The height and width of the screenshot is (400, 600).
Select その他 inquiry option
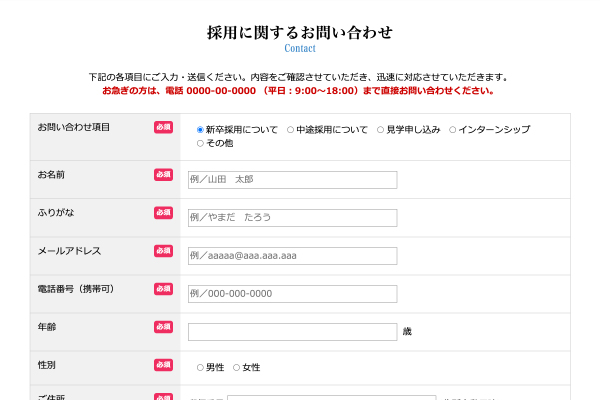[200, 143]
